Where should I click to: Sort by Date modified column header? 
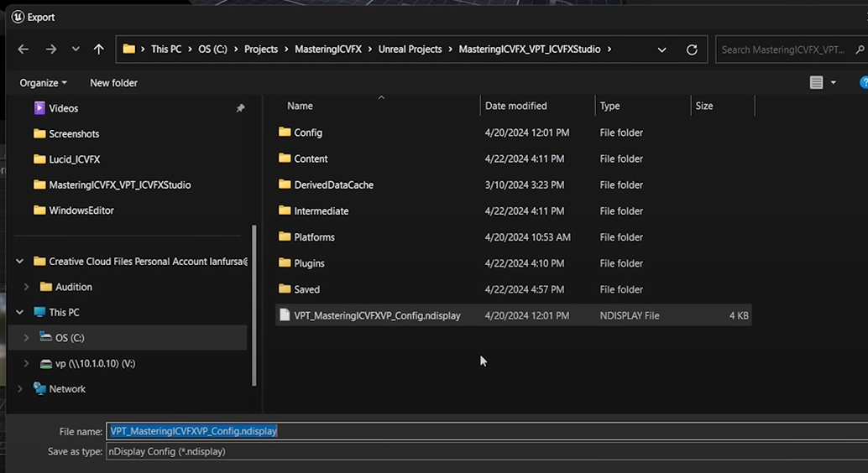pos(515,106)
